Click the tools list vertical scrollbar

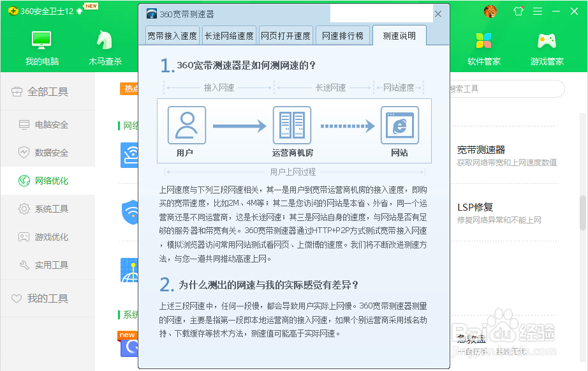pos(583,212)
